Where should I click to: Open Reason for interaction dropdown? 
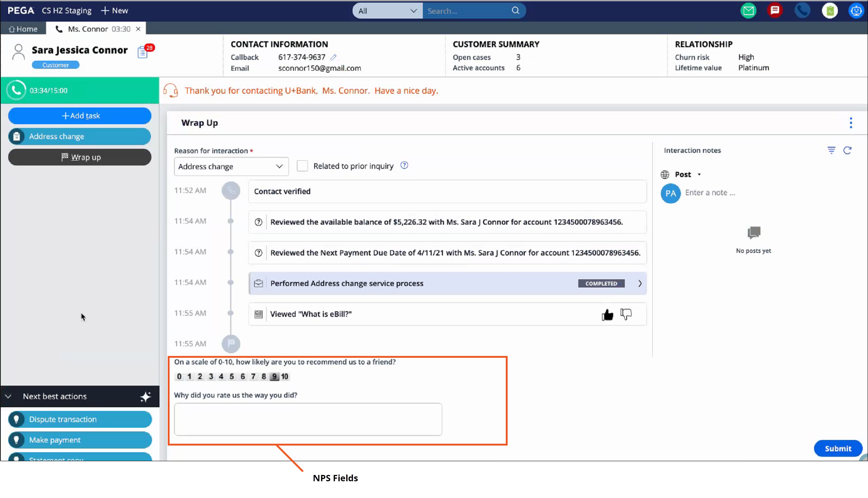pos(231,167)
